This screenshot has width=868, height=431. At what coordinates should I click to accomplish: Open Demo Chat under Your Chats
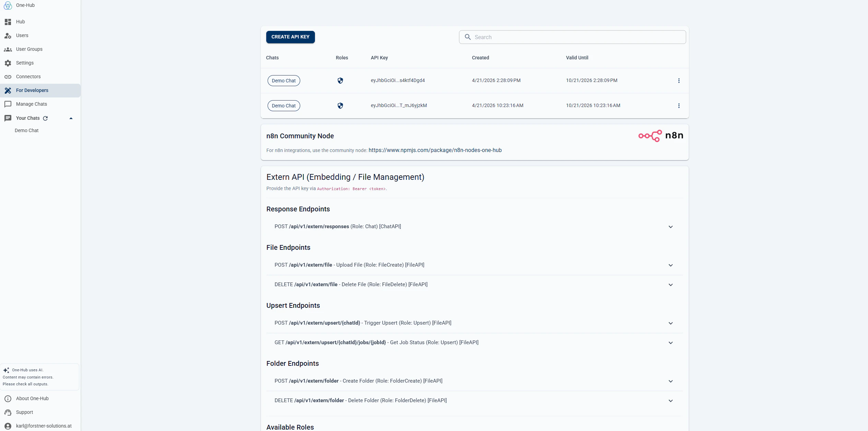(27, 131)
